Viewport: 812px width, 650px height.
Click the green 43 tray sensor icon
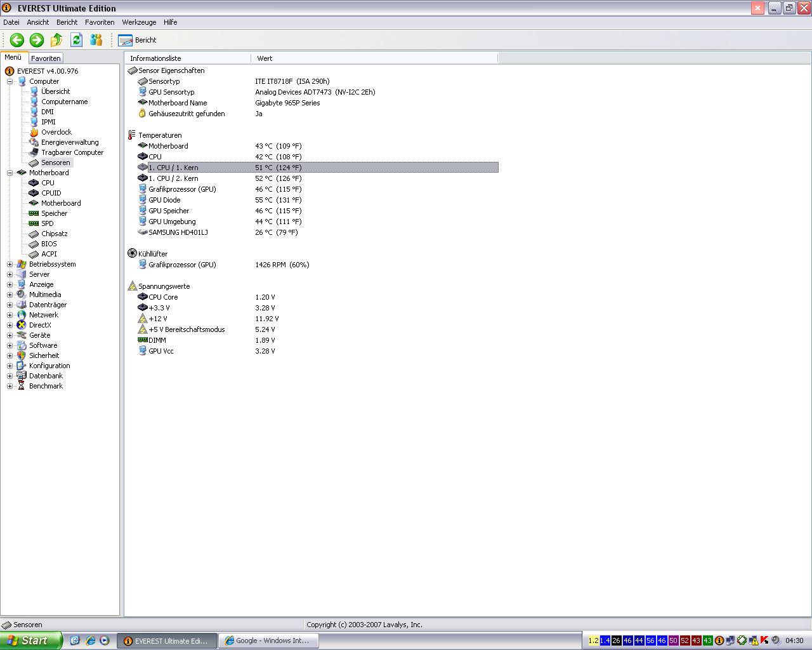click(707, 640)
